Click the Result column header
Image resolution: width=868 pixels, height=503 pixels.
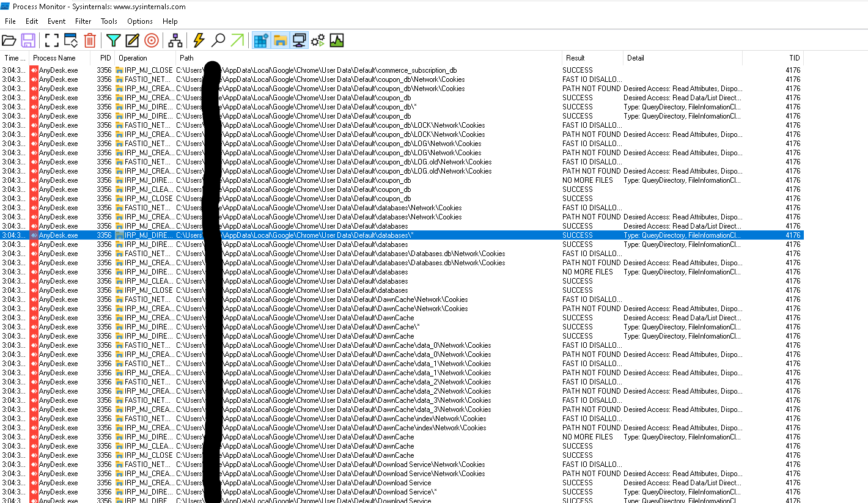click(x=592, y=58)
